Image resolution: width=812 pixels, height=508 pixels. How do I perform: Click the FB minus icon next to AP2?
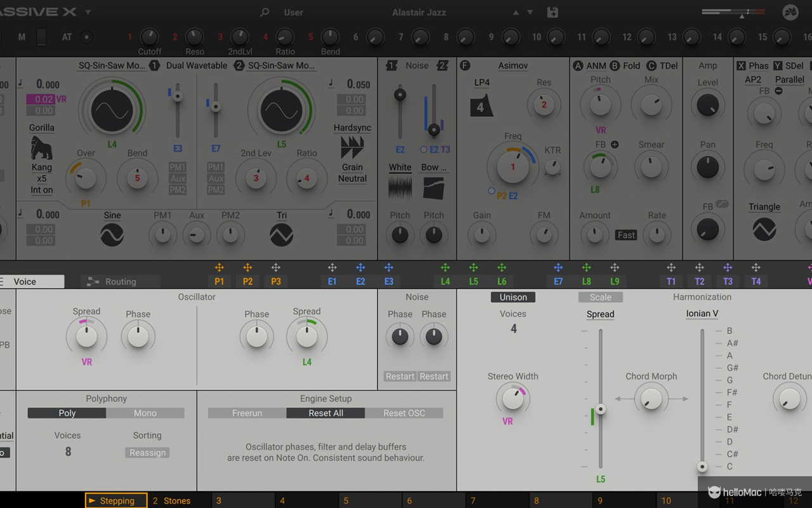(778, 91)
